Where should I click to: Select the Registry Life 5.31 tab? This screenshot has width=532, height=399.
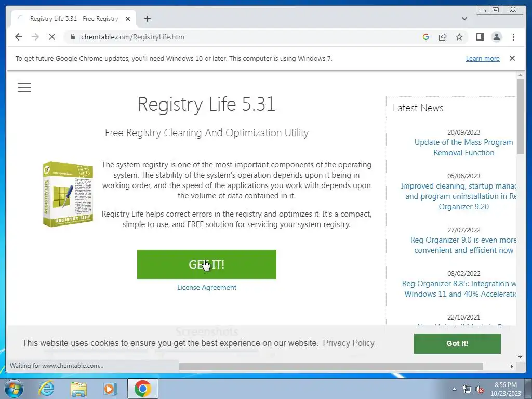pyautogui.click(x=74, y=19)
